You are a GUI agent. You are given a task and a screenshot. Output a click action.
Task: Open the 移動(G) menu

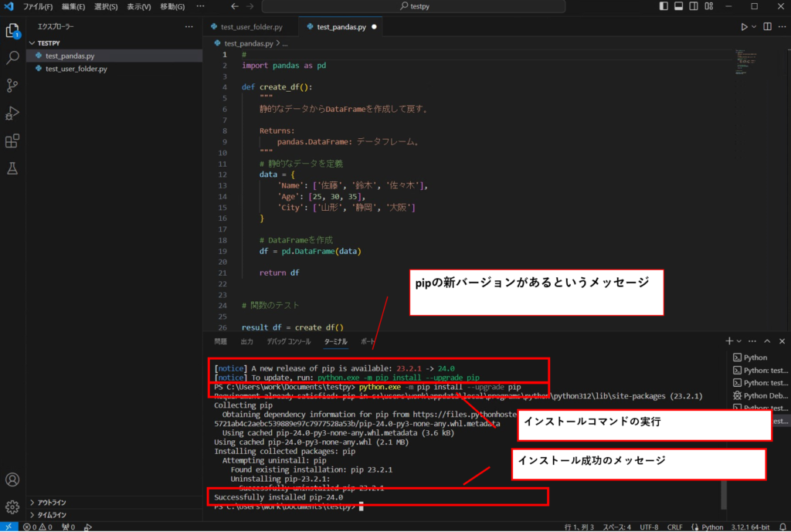pyautogui.click(x=172, y=6)
